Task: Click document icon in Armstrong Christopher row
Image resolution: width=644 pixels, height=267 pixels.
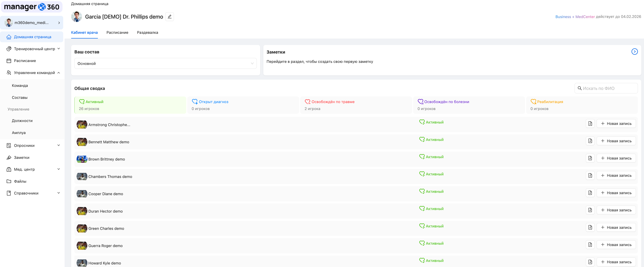Action: pyautogui.click(x=590, y=124)
